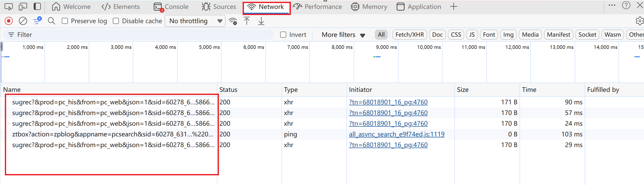Viewport: 644px width, 185px height.
Task: Select the inspect element tool icon
Action: tap(8, 7)
